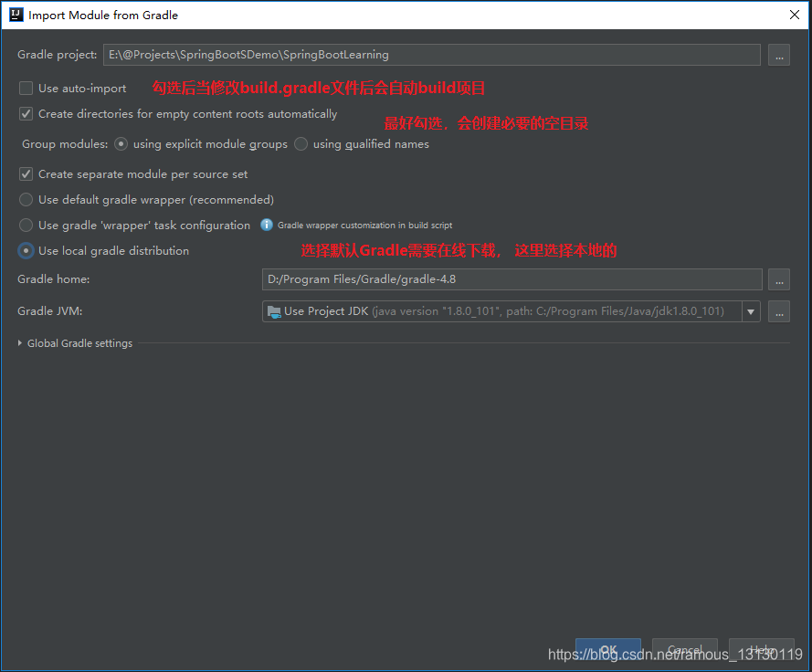
Task: Click the Gradle project path field
Action: 432,55
